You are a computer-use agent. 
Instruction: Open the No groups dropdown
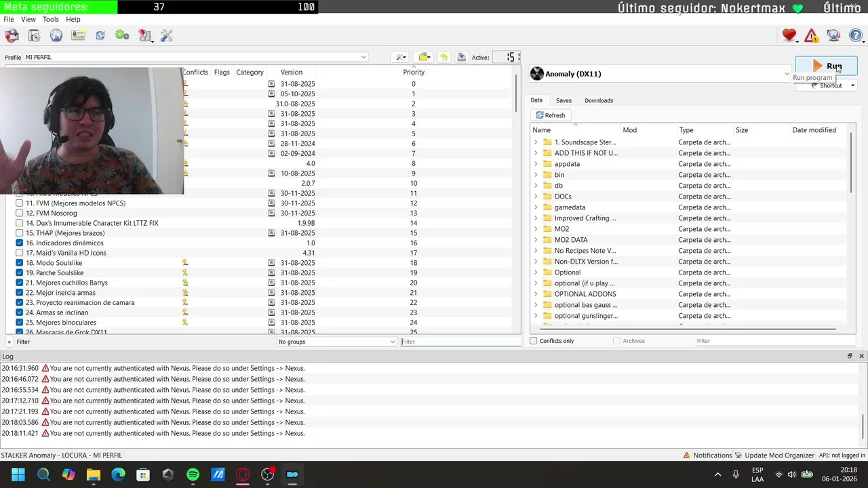coord(337,342)
